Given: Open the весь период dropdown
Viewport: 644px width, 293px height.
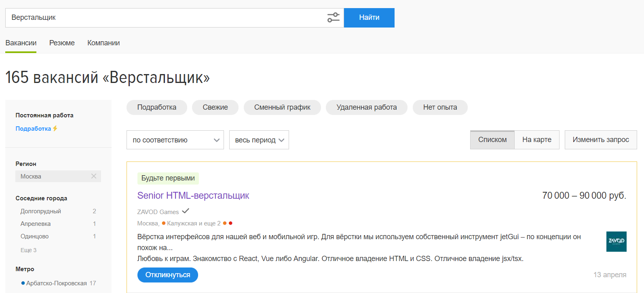Looking at the screenshot, I should (259, 140).
